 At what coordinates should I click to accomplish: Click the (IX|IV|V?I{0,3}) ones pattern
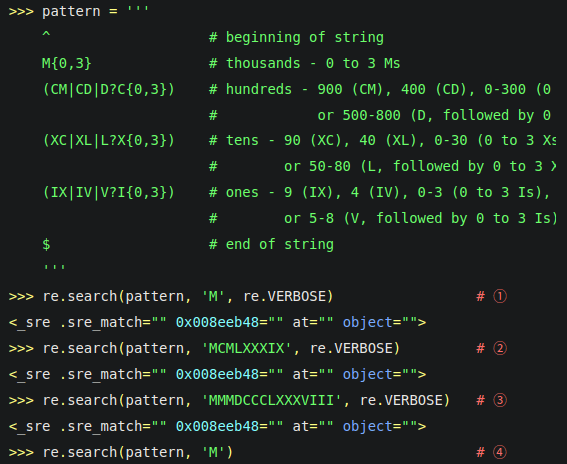tap(108, 193)
